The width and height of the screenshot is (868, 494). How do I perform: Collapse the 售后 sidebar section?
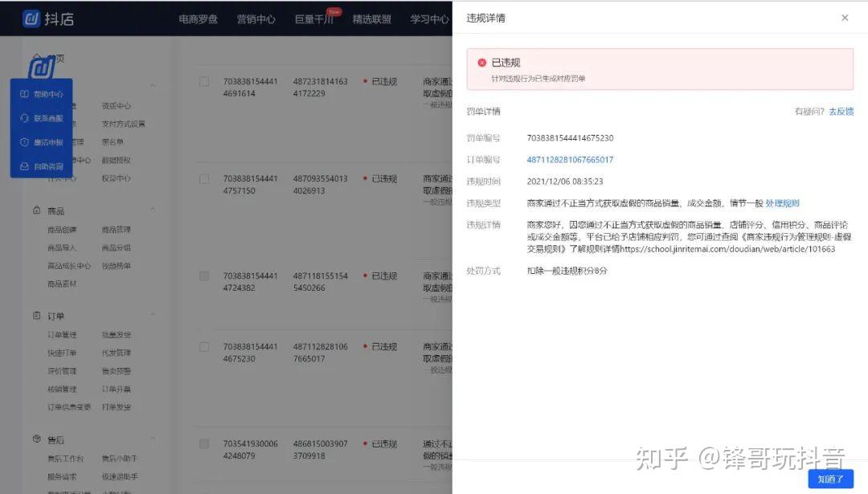click(x=153, y=439)
